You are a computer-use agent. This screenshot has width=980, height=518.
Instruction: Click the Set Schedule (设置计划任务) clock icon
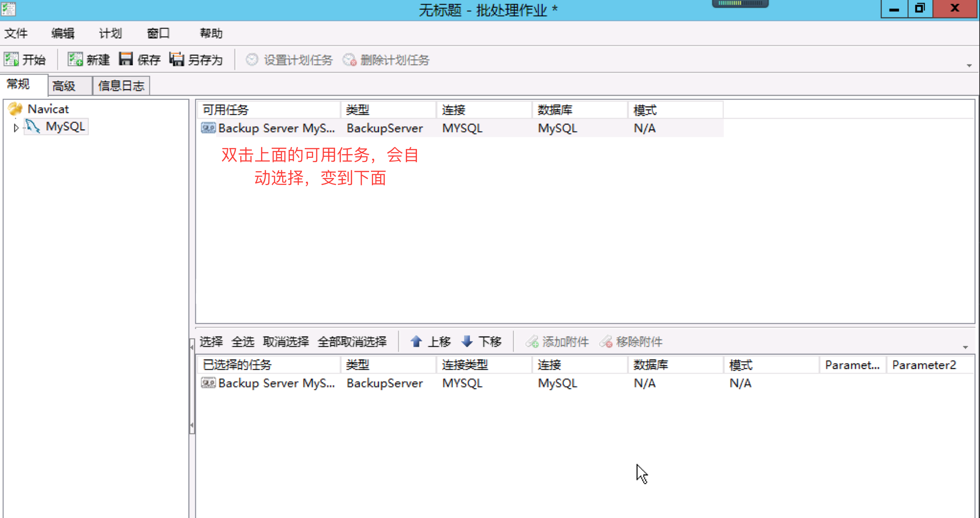click(x=252, y=60)
